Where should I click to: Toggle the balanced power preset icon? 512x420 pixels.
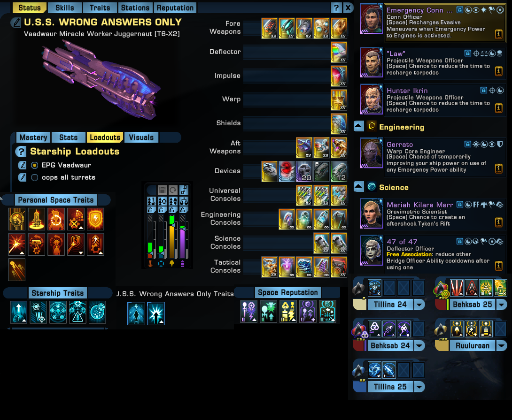(x=184, y=201)
